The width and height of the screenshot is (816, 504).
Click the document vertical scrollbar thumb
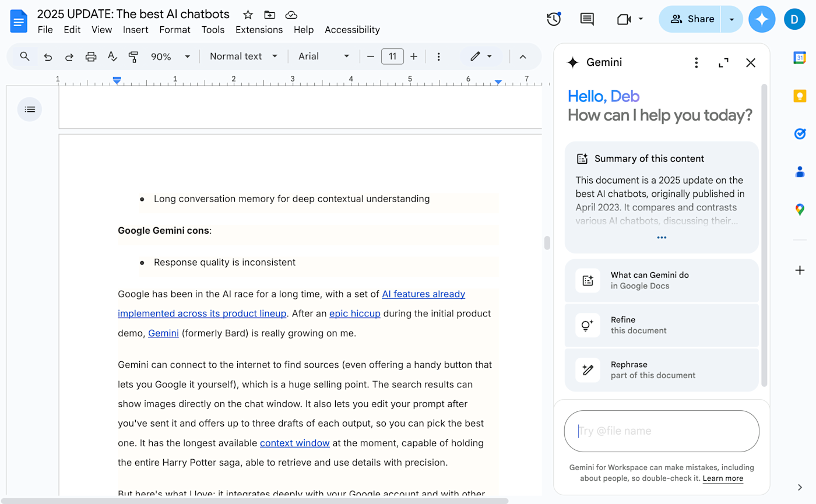point(547,243)
